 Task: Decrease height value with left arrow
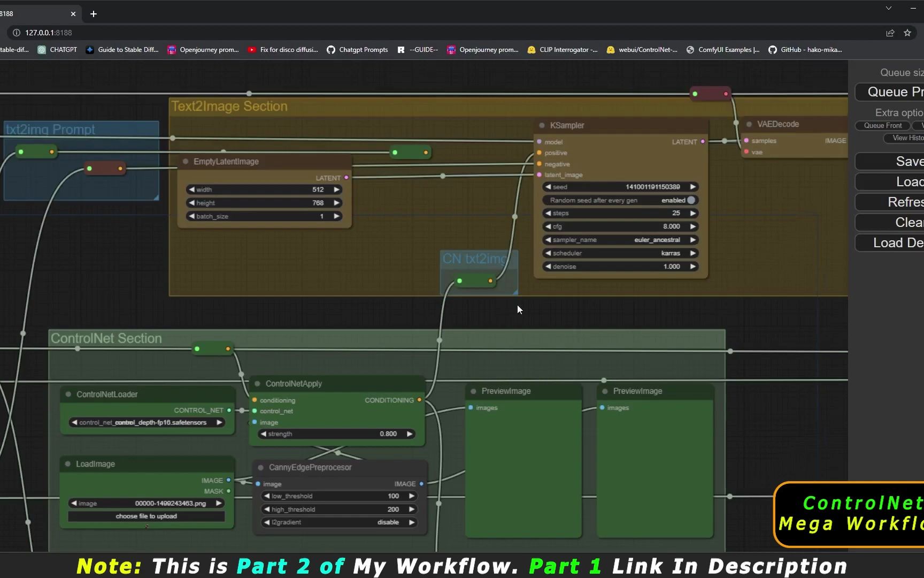pos(191,203)
